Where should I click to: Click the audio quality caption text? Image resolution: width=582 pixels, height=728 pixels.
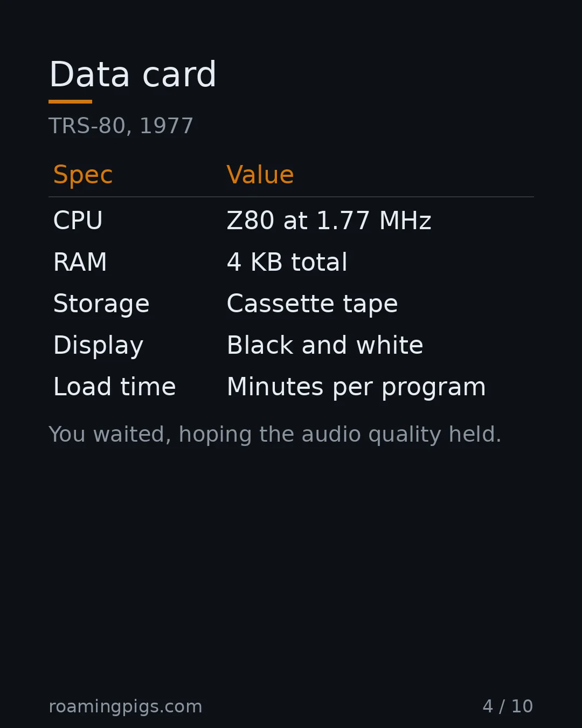tap(275, 435)
